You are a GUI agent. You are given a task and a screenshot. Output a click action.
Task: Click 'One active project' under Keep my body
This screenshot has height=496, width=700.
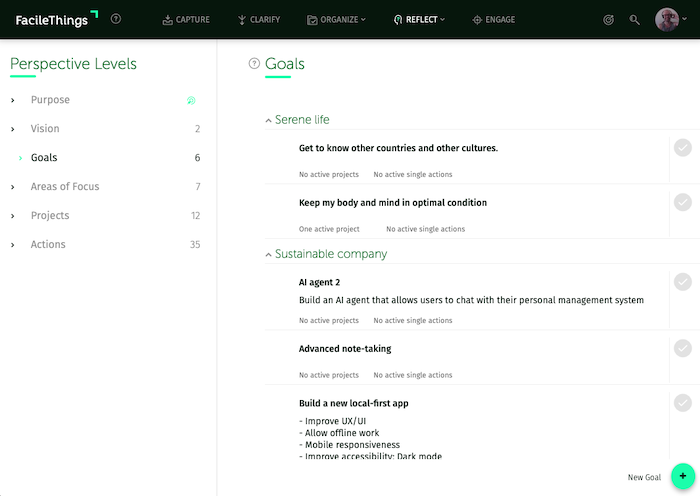(329, 229)
